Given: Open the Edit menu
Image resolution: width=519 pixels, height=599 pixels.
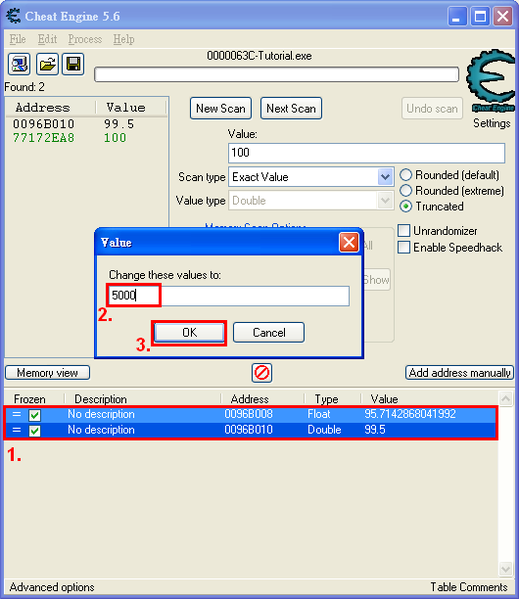Looking at the screenshot, I should tap(47, 39).
